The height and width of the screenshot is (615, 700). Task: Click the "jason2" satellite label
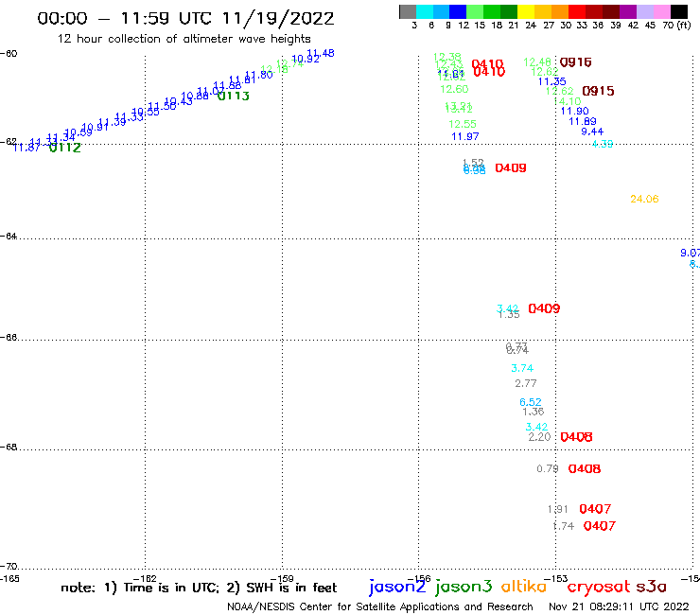click(x=397, y=586)
